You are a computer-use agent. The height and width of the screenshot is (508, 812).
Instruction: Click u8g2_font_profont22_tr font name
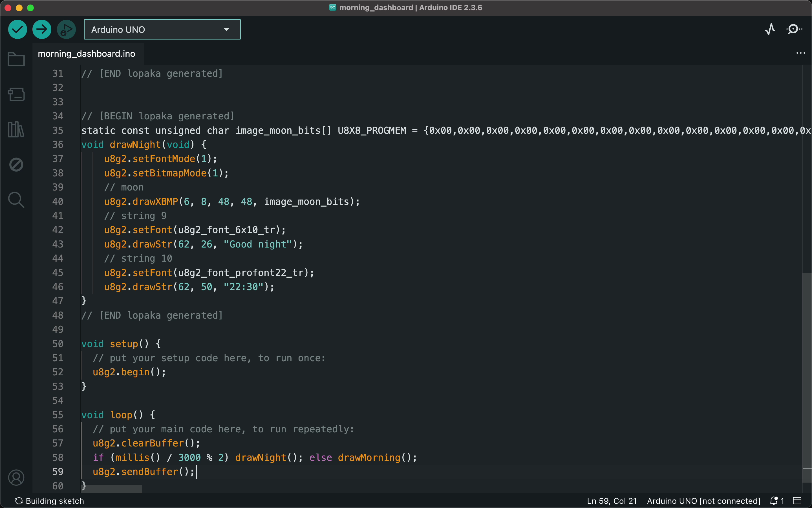click(241, 272)
